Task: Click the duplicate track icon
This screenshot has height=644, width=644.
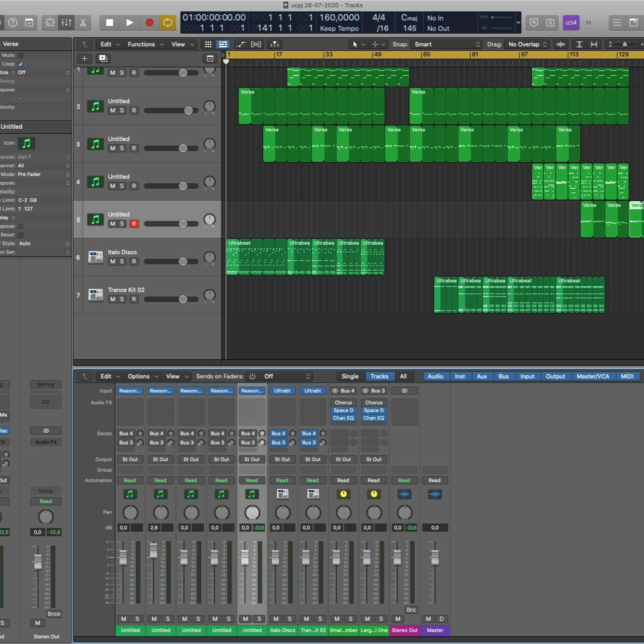Action: (x=103, y=59)
